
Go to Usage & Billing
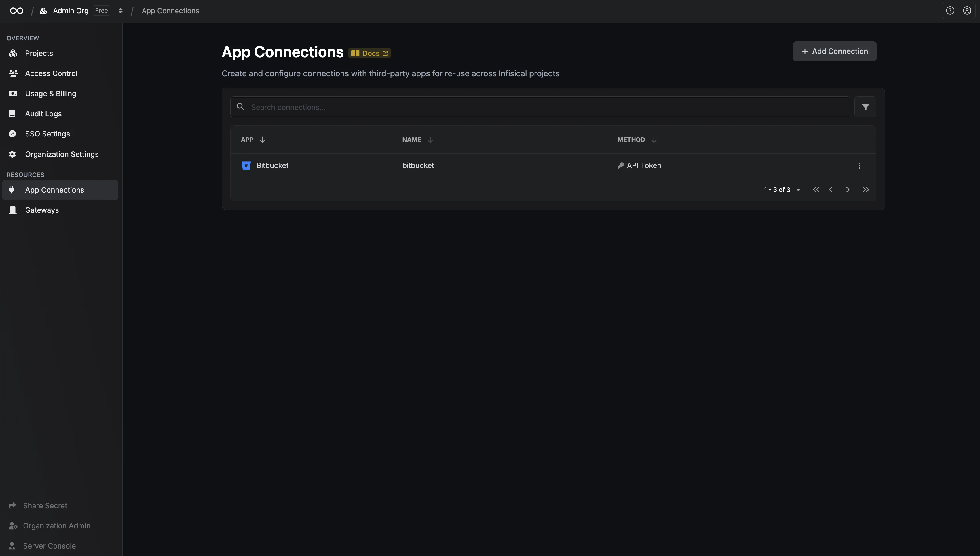point(60,94)
